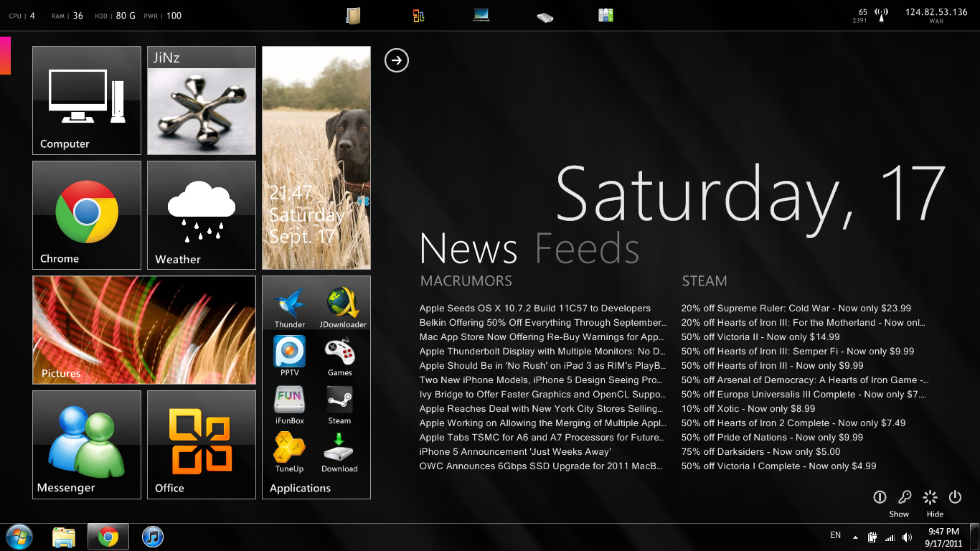Launch the PPTV app icon
Viewport: 980px width, 551px height.
pos(290,352)
